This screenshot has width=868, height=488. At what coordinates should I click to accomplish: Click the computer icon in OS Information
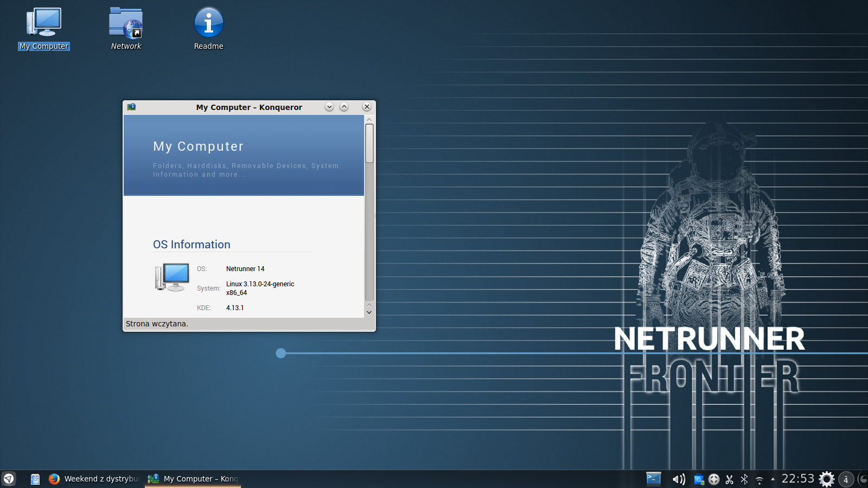pyautogui.click(x=172, y=277)
